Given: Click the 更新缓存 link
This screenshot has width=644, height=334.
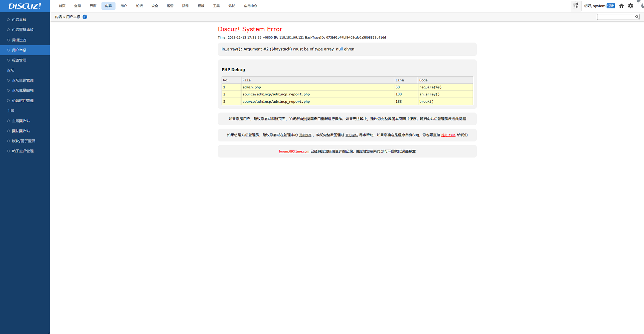Looking at the screenshot, I should pyautogui.click(x=305, y=135).
